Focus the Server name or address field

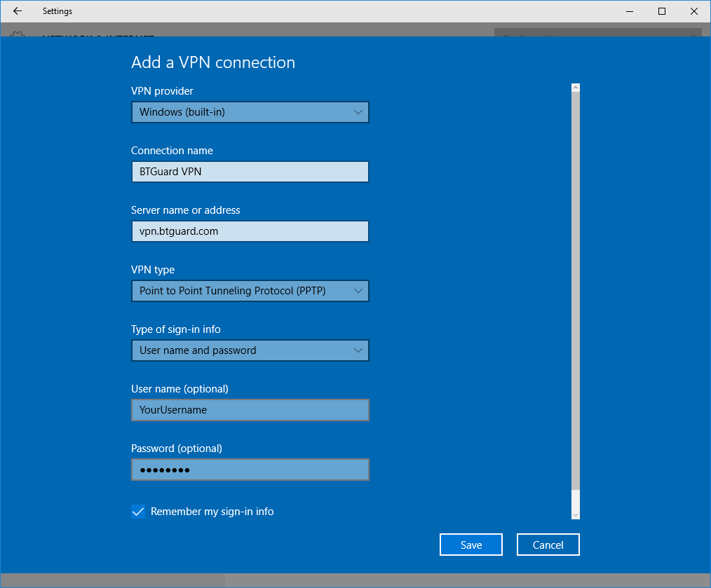pos(250,231)
